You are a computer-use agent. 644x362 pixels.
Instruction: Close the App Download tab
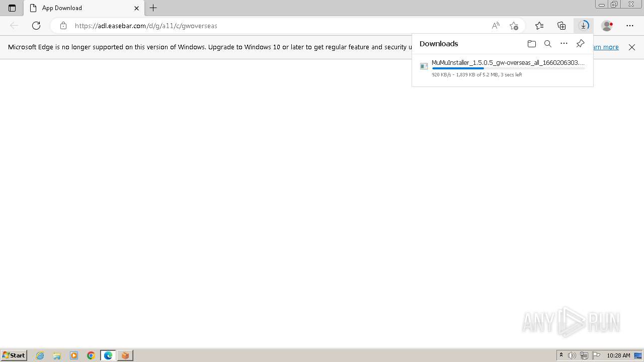pyautogui.click(x=136, y=8)
